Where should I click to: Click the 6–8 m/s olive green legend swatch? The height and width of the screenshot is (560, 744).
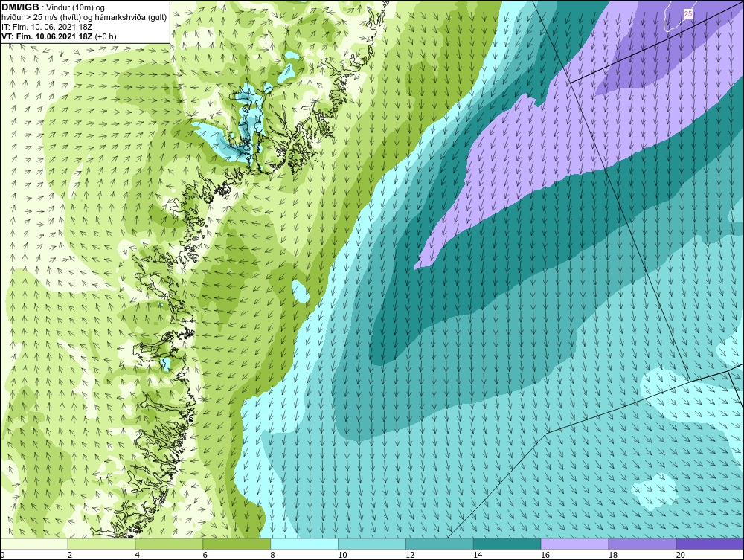(x=237, y=544)
